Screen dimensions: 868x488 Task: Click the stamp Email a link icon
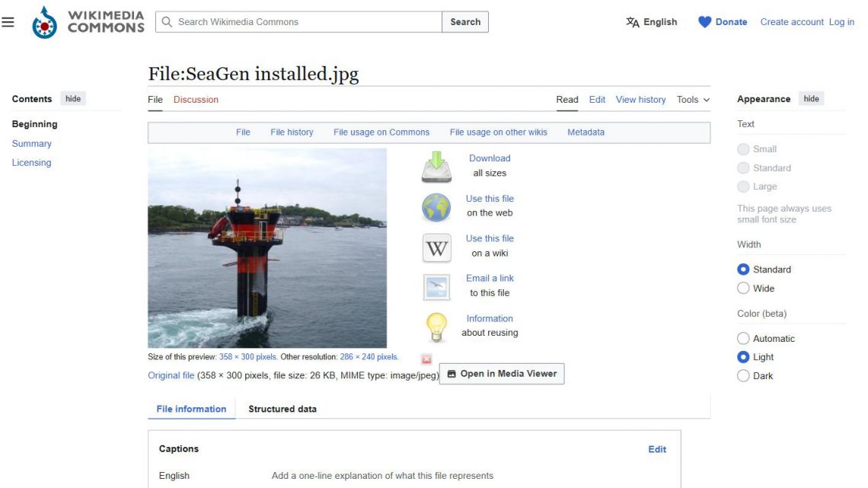point(437,287)
